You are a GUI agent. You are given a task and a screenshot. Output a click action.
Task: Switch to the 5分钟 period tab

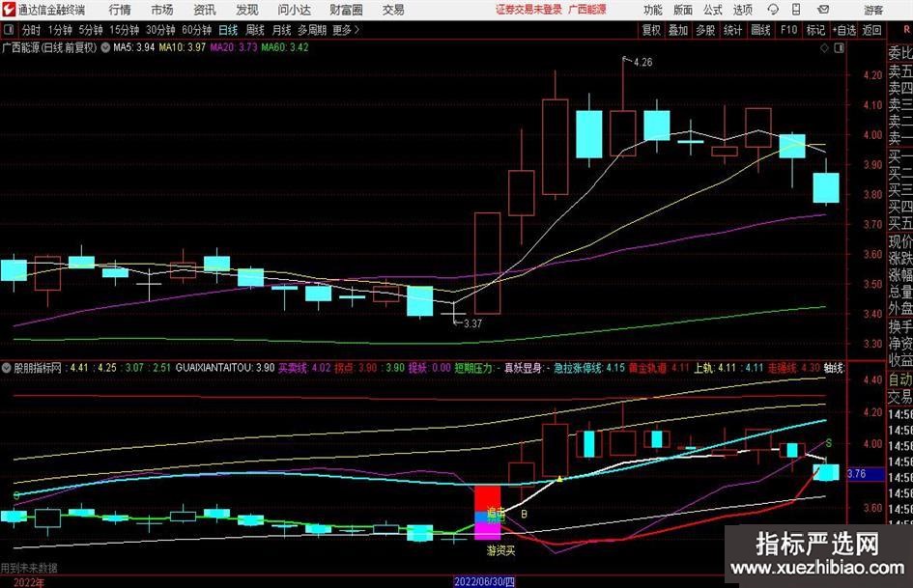coord(91,30)
